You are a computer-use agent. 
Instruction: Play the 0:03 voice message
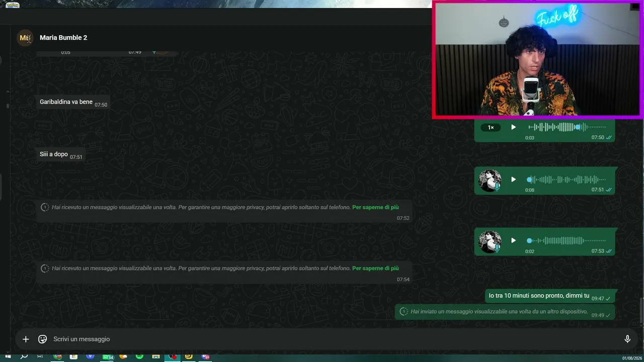513,127
